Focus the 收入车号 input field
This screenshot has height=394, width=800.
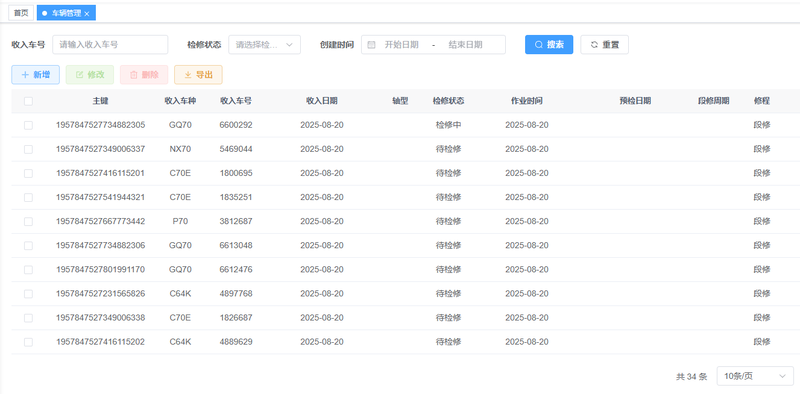click(x=110, y=44)
